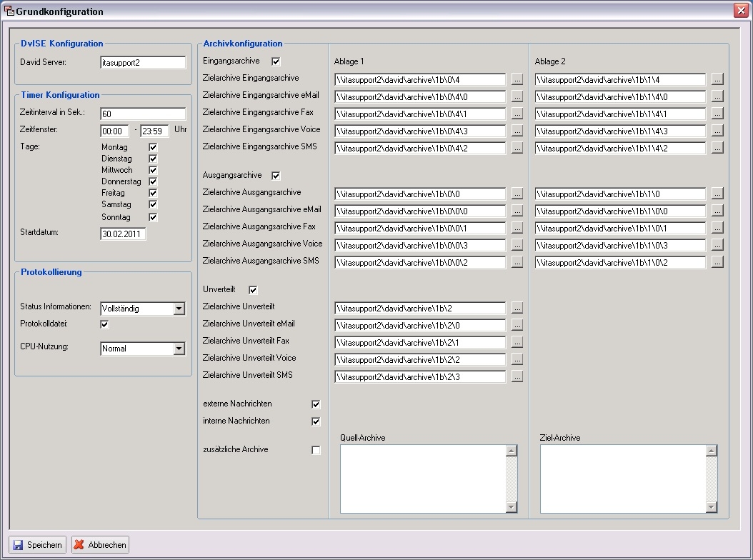Screen dimensions: 753x560
Task: Click Ablage 2 Zielarchive Ausgangsarchive path field
Action: (x=620, y=194)
